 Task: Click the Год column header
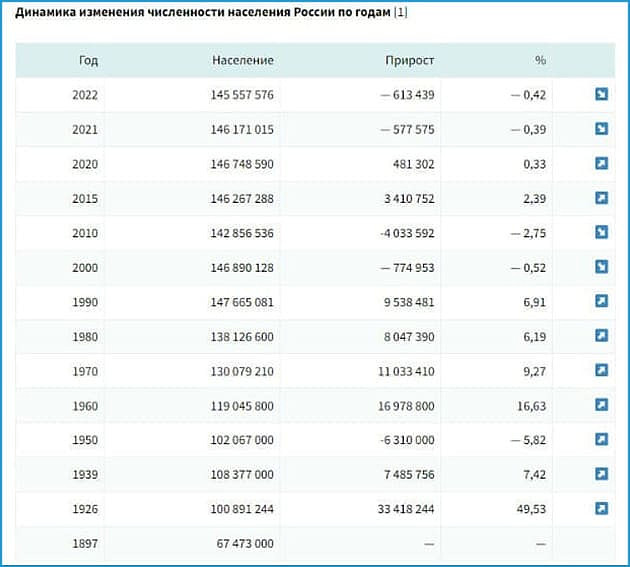88,60
